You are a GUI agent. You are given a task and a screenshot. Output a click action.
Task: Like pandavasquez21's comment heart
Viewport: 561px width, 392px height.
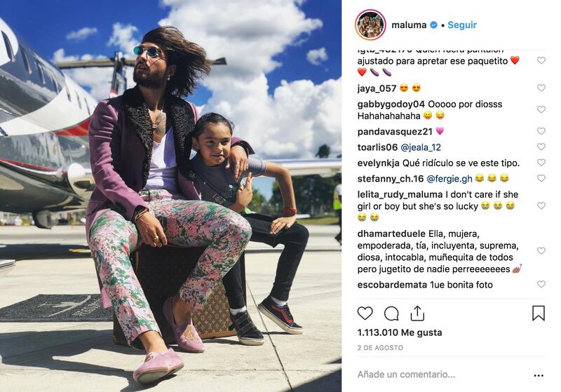point(541,131)
